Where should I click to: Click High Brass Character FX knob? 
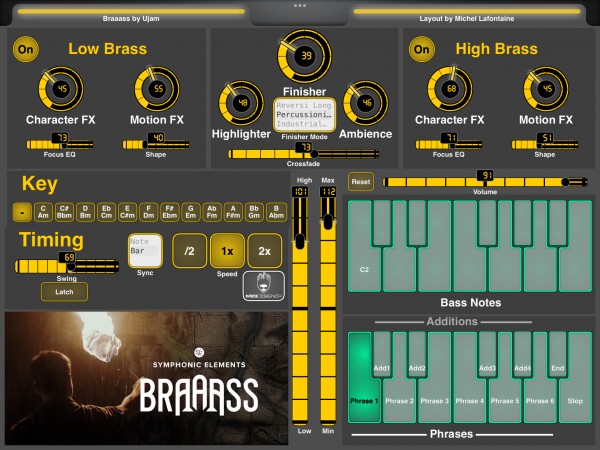click(x=450, y=89)
